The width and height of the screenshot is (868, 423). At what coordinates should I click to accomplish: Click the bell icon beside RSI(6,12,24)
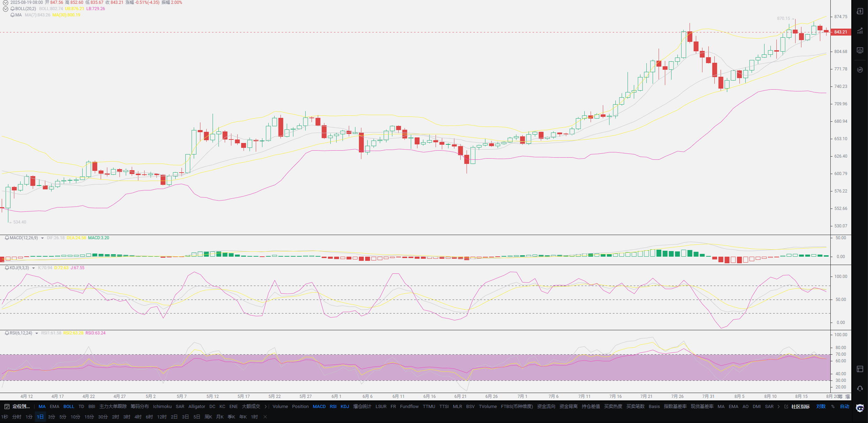click(x=7, y=333)
